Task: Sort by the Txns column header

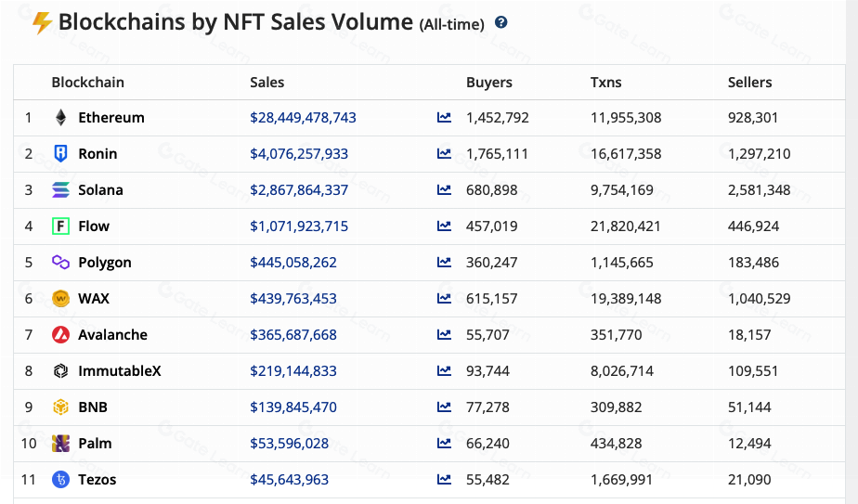Action: tap(605, 82)
